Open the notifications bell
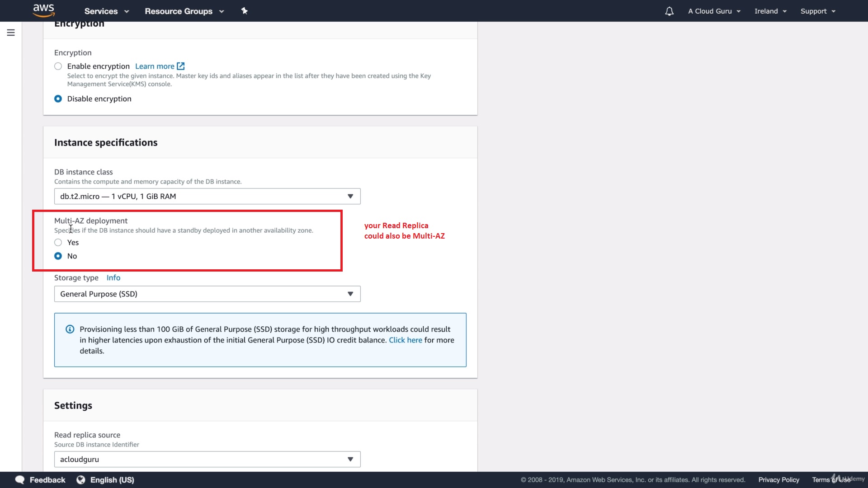Viewport: 868px width, 488px height. [x=669, y=11]
